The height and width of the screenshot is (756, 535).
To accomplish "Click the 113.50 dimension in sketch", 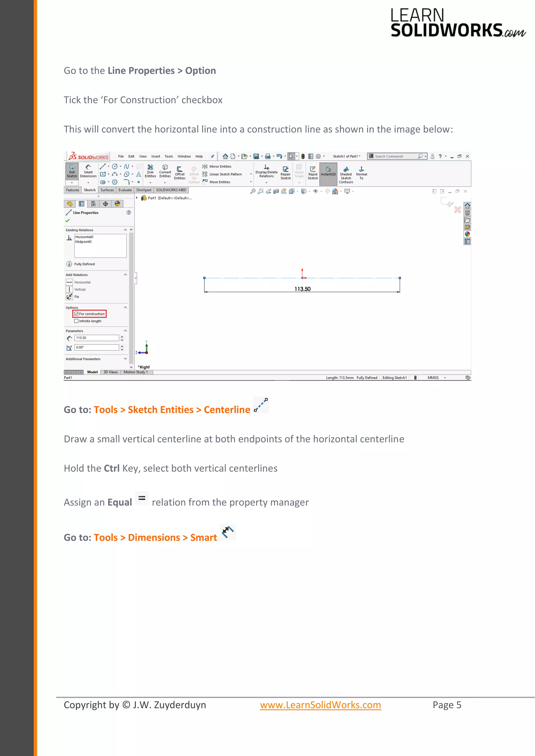I will click(303, 289).
